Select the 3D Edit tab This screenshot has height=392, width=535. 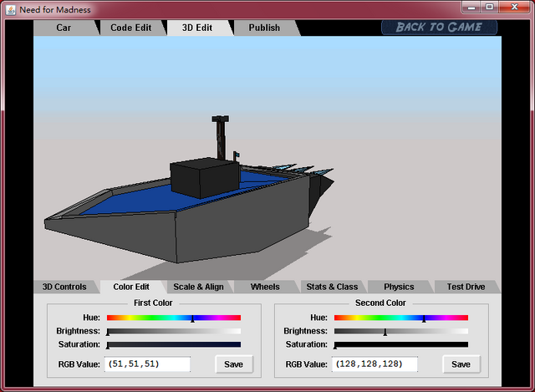(197, 28)
